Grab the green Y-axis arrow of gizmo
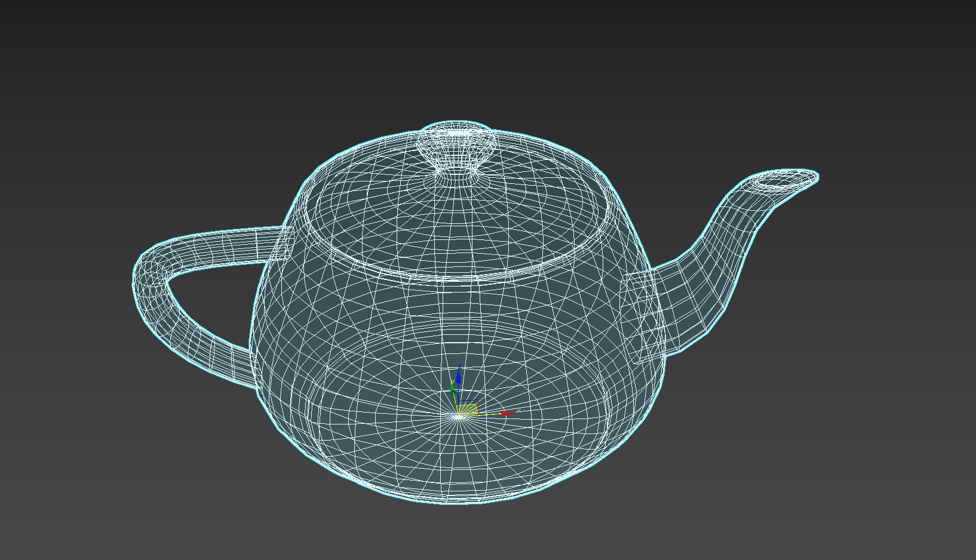The height and width of the screenshot is (560, 976). point(453,390)
